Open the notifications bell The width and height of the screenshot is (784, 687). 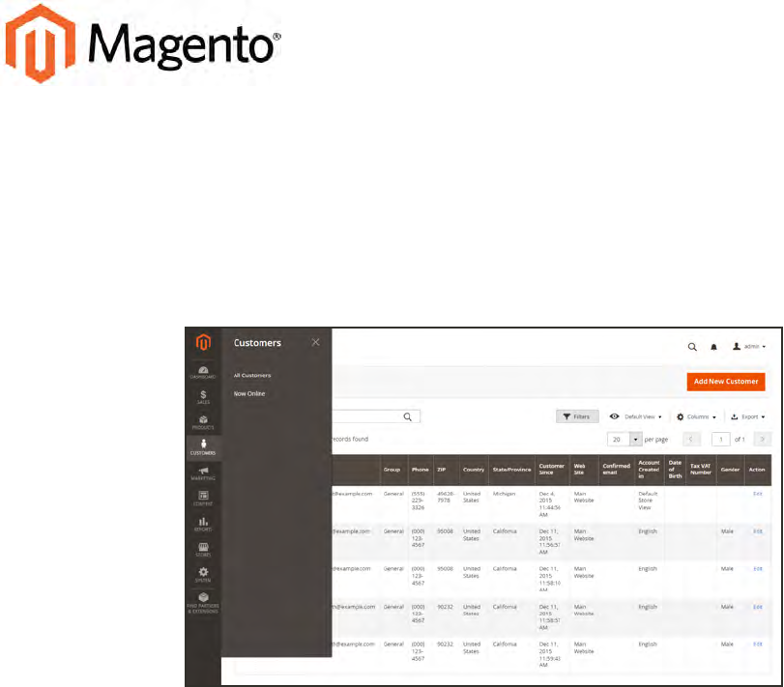click(714, 347)
